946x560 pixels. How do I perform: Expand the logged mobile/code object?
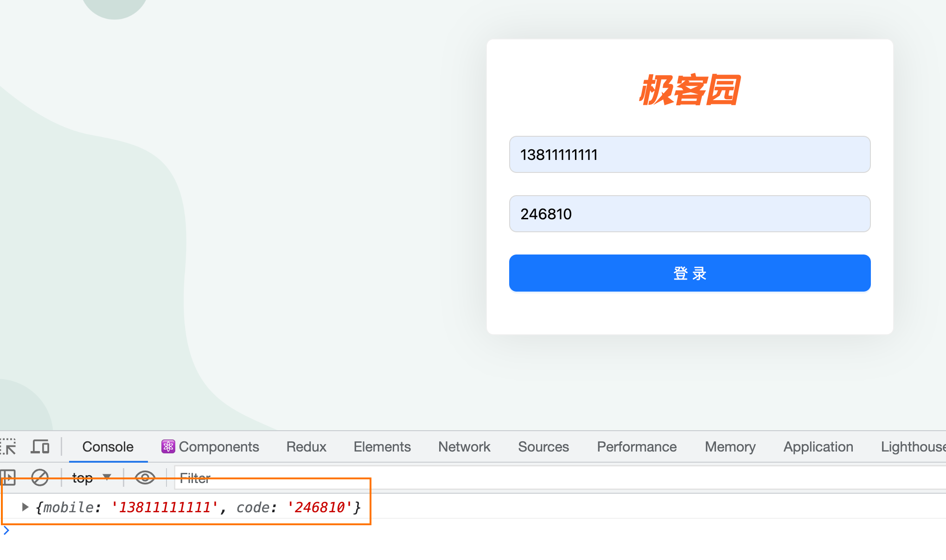(x=26, y=507)
